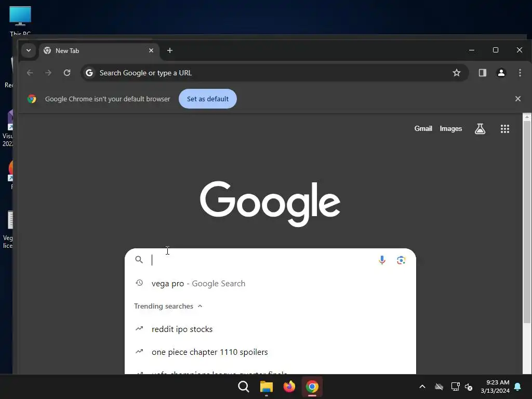Click Set as default button
532x399 pixels.
208,99
